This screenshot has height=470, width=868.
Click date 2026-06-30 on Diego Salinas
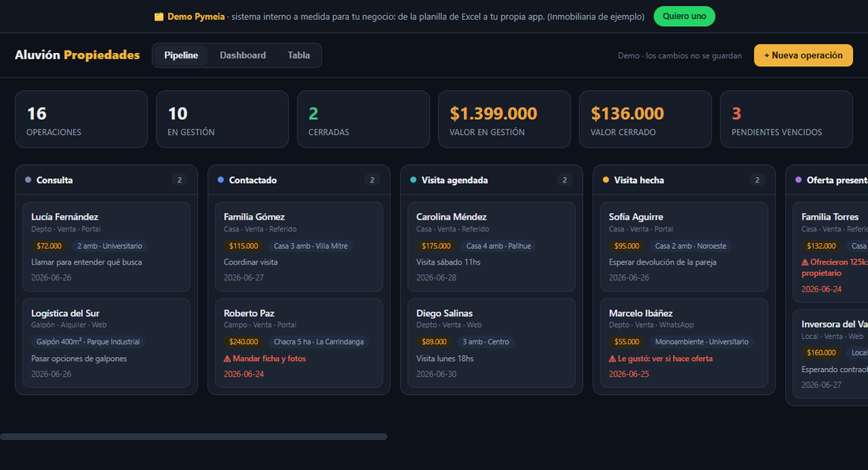[x=436, y=374]
